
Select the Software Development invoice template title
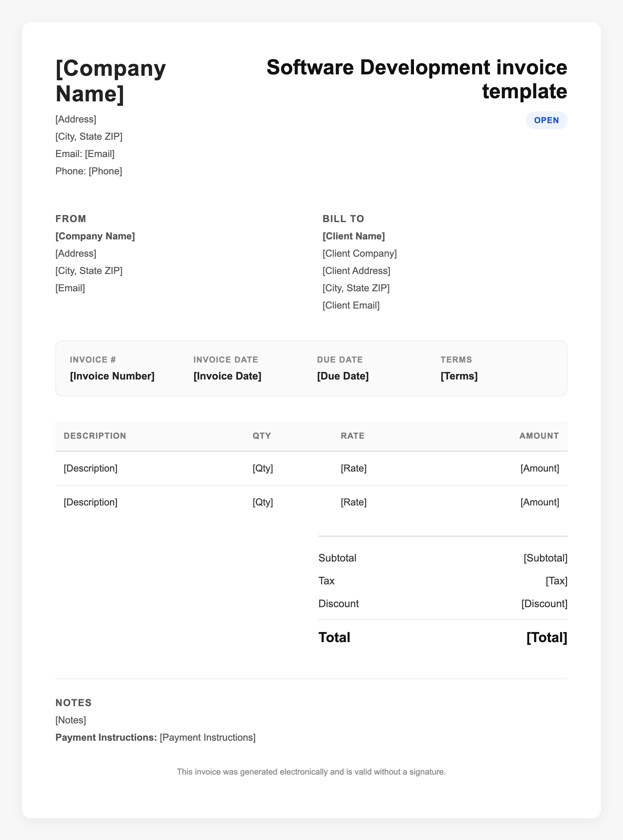click(x=416, y=79)
